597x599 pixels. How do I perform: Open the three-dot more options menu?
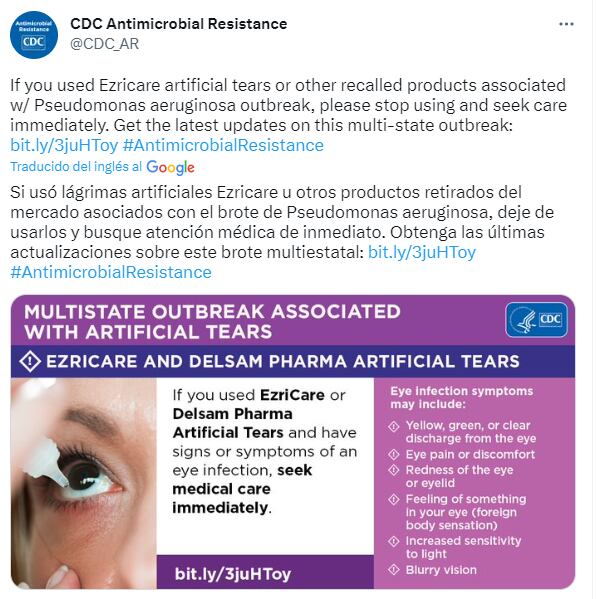pyautogui.click(x=566, y=24)
